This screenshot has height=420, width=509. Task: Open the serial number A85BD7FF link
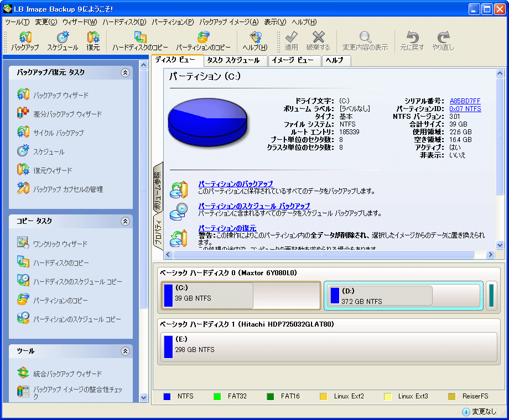[465, 101]
